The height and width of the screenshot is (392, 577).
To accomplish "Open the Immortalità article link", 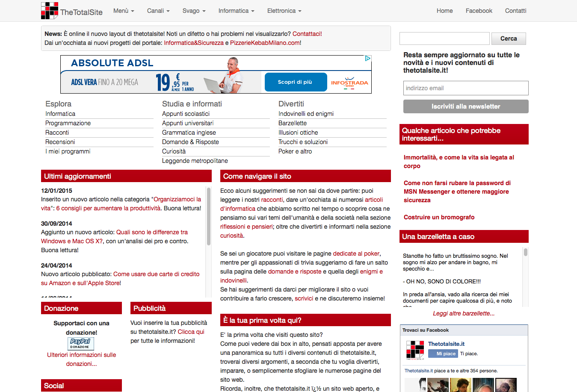I will [459, 162].
